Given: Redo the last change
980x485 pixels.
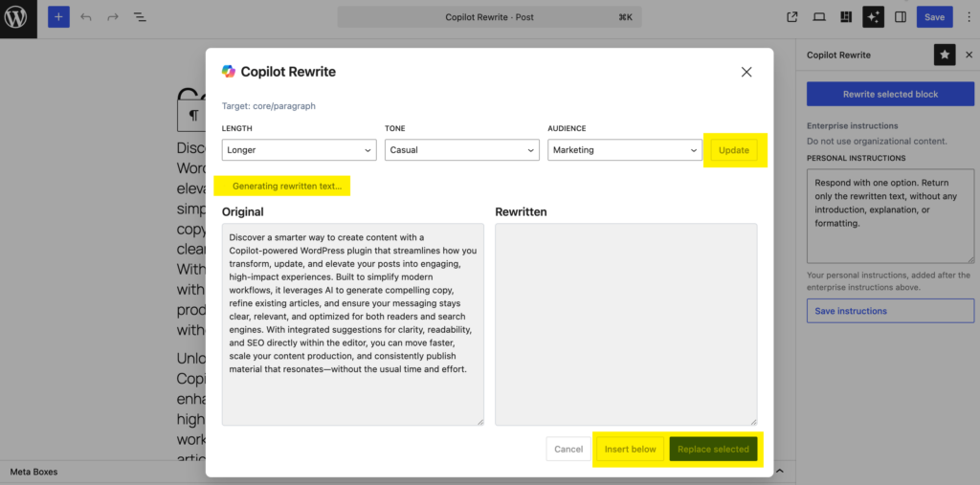Looking at the screenshot, I should click(x=113, y=17).
